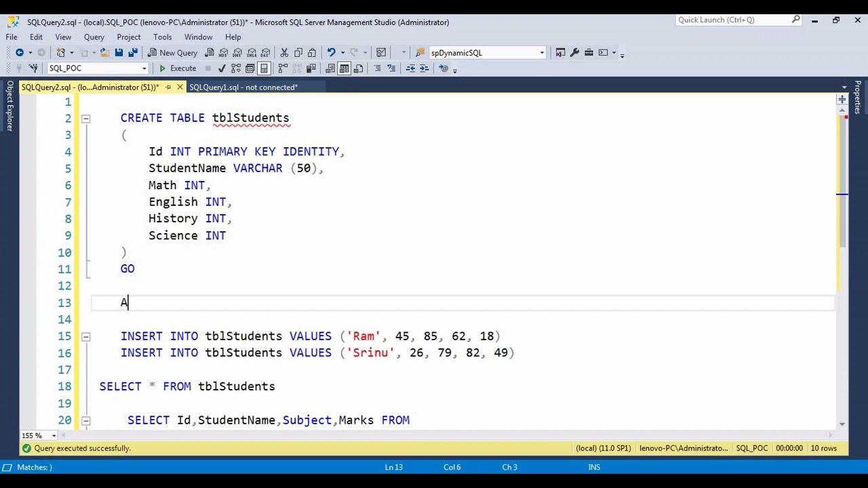This screenshot has width=868, height=488.
Task: Click the editor split window handle
Action: click(842, 100)
